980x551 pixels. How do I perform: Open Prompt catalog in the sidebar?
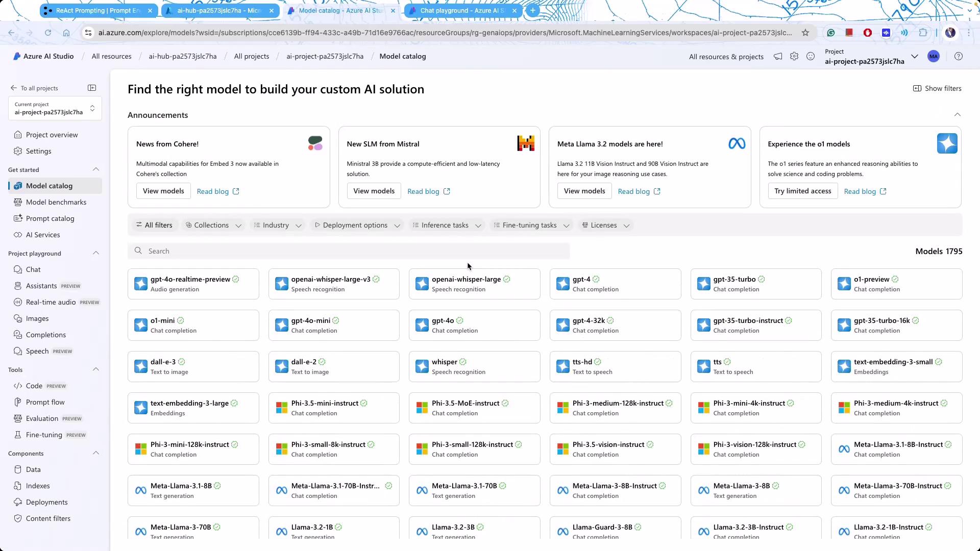50,218
